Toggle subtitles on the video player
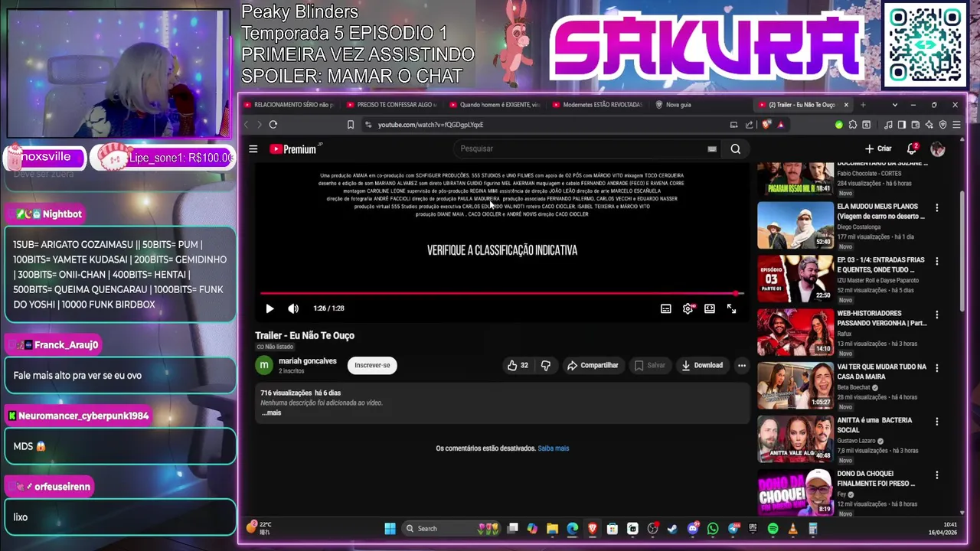The height and width of the screenshot is (551, 980). pyautogui.click(x=666, y=308)
